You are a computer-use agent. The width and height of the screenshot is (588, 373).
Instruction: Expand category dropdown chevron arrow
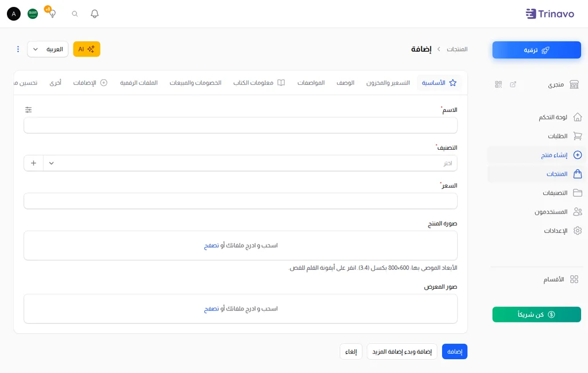[x=51, y=163]
